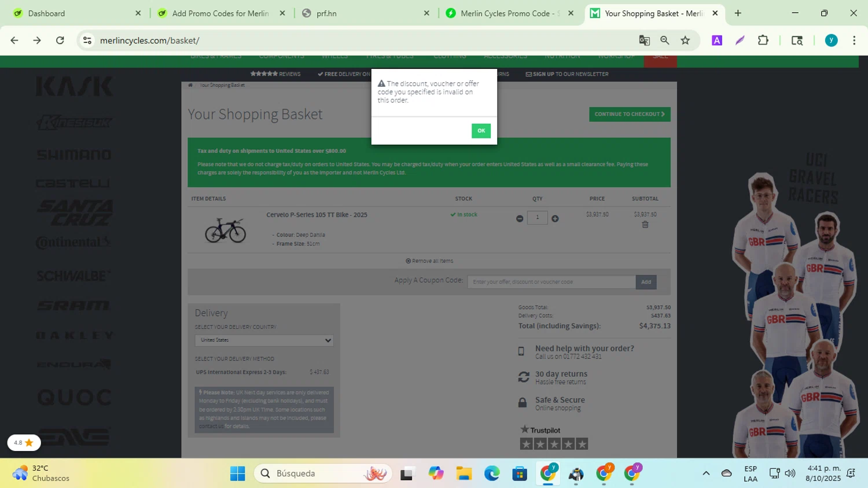Image resolution: width=868 pixels, height=488 pixels.
Task: Open the OneDrive cloud tray icon
Action: (727, 474)
